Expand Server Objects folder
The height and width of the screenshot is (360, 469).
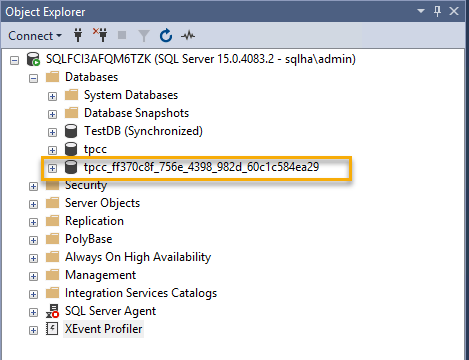tap(33, 204)
